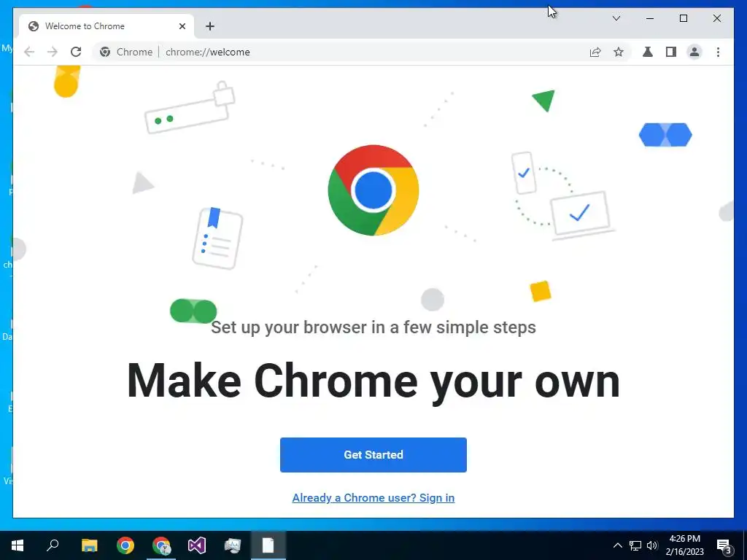
Task: Select the blank document taskbar icon
Action: tap(268, 545)
